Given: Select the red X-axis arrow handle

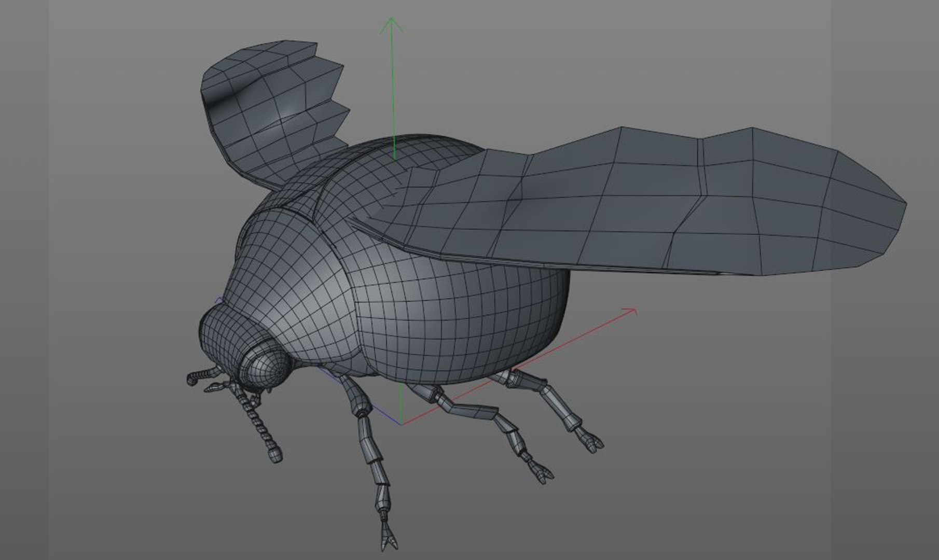Looking at the screenshot, I should (629, 311).
